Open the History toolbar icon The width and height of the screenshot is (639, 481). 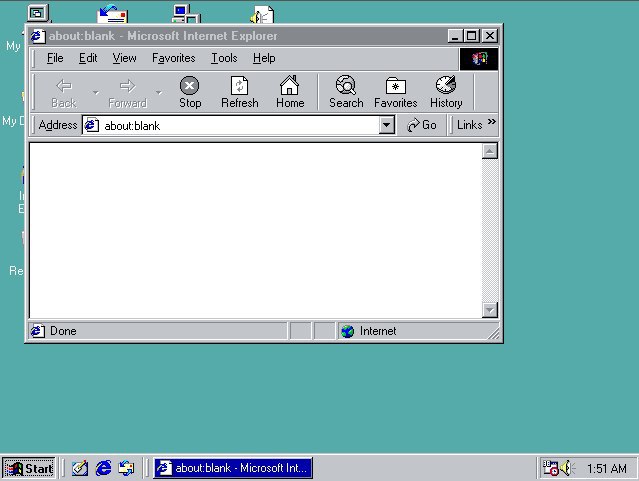tap(446, 85)
